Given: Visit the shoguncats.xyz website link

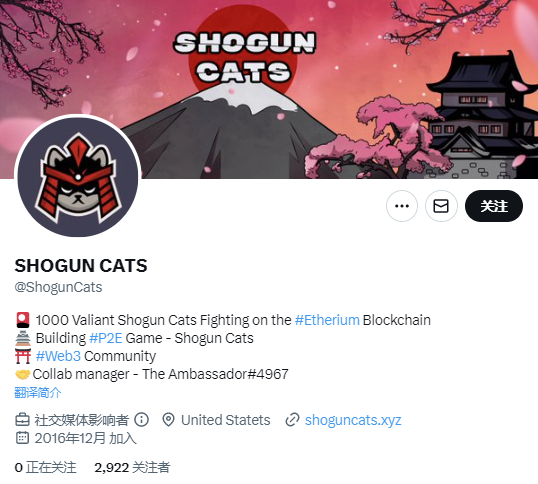Looking at the screenshot, I should pos(353,420).
